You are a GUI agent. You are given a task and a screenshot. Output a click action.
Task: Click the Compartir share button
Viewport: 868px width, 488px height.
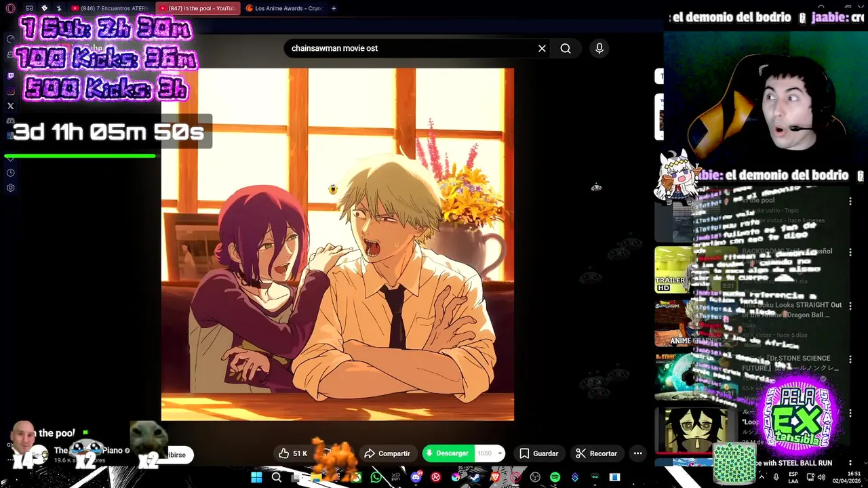click(387, 453)
